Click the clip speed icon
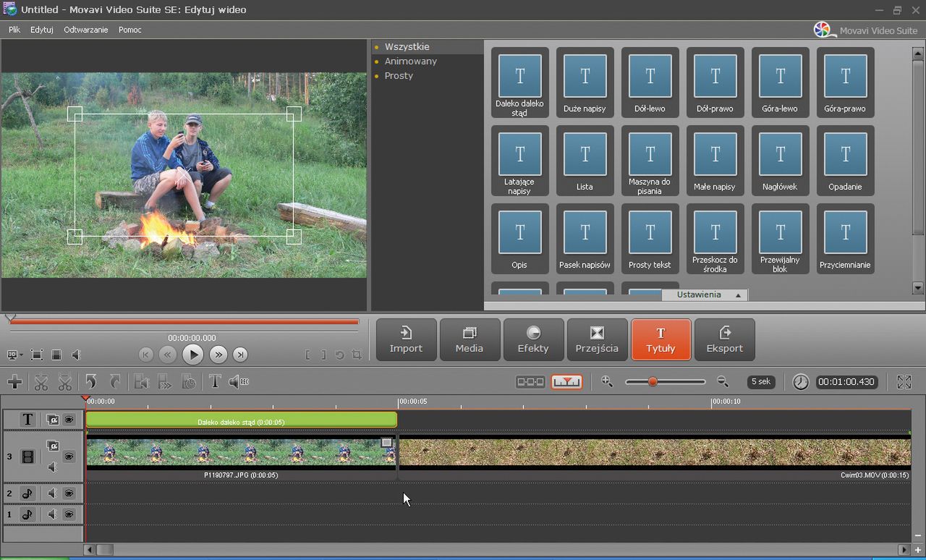926x560 pixels. pyautogui.click(x=165, y=382)
